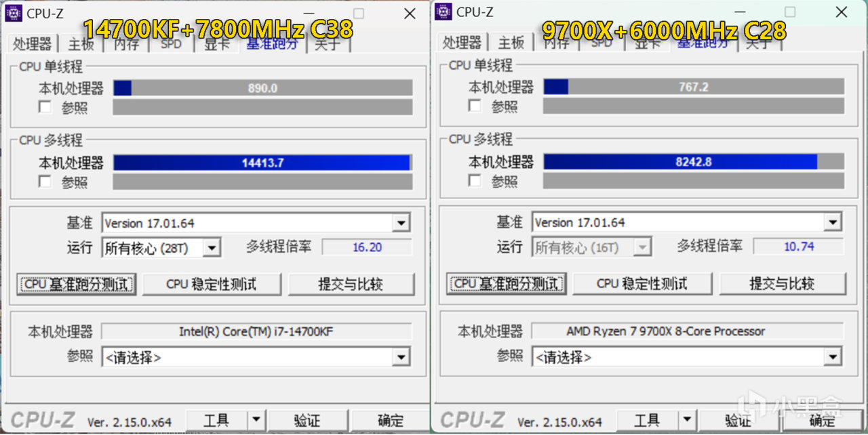Viewport: 868px width, 435px height.
Task: Close the right CPU-Z window
Action: tap(841, 12)
